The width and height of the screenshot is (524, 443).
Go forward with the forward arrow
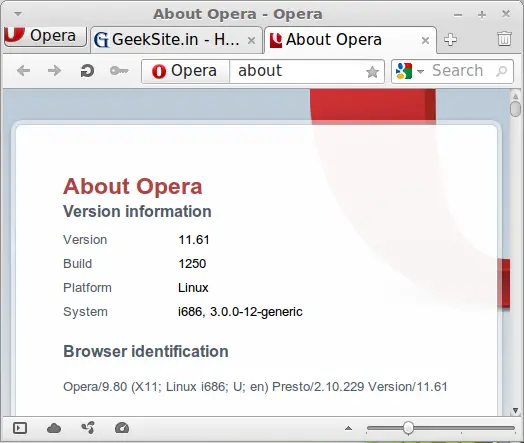click(54, 71)
